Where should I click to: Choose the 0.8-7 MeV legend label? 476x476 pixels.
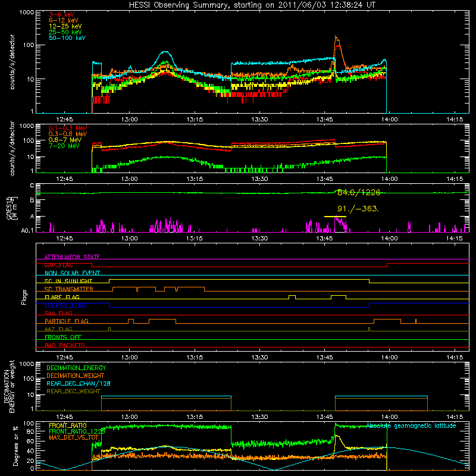(65, 140)
